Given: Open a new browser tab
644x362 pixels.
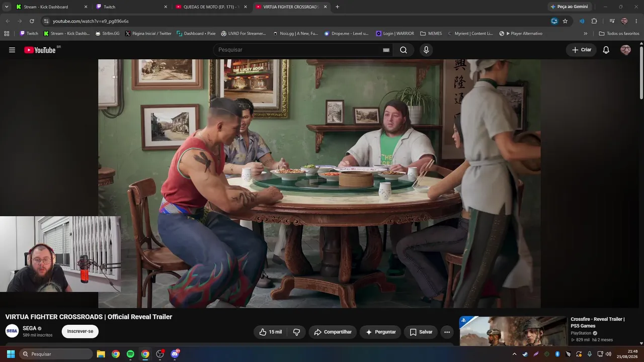Looking at the screenshot, I should click(337, 7).
